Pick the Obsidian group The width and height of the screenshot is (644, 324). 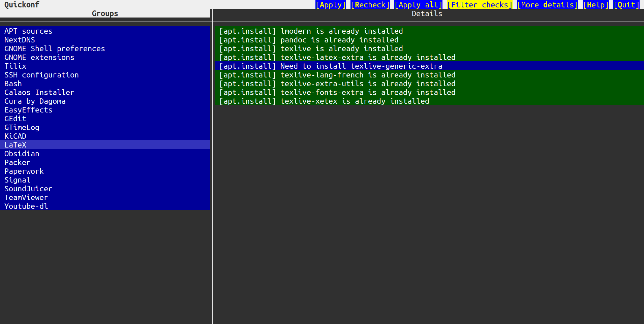point(22,154)
